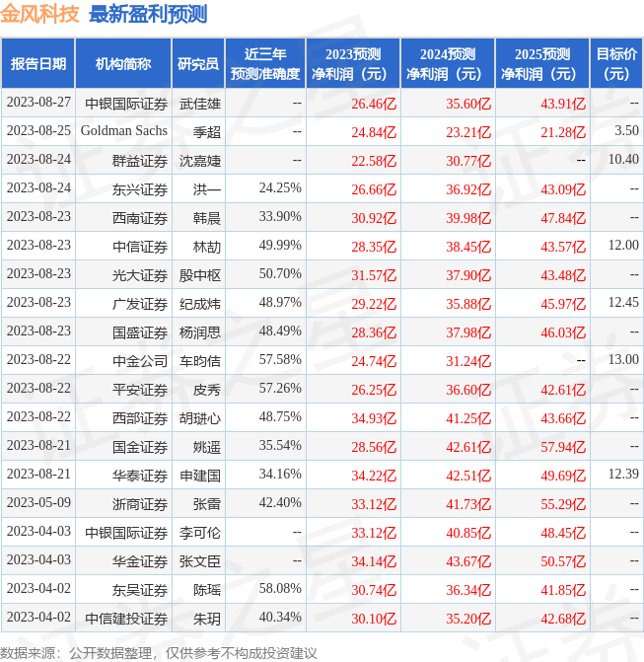Select researcher 张文臣
Viewport: 644px width, 662px height.
pos(200,561)
